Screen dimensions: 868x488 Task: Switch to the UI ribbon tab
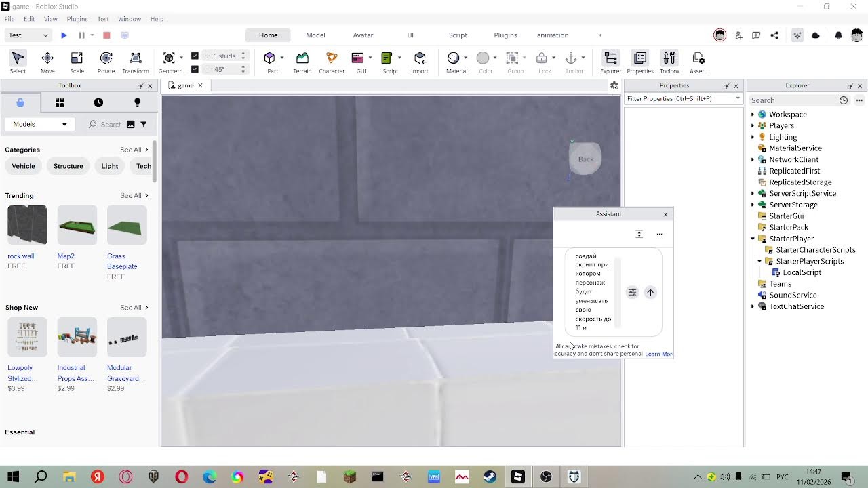click(x=410, y=35)
